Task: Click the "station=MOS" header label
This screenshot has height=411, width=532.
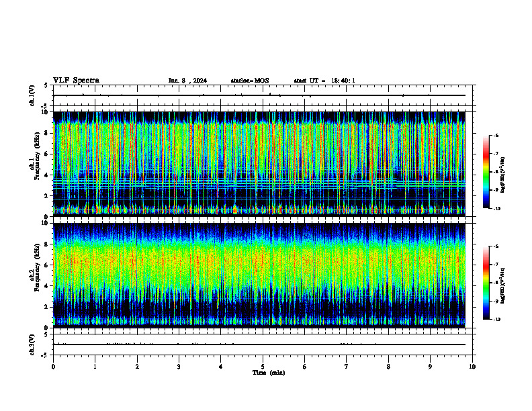Action: pyautogui.click(x=250, y=81)
